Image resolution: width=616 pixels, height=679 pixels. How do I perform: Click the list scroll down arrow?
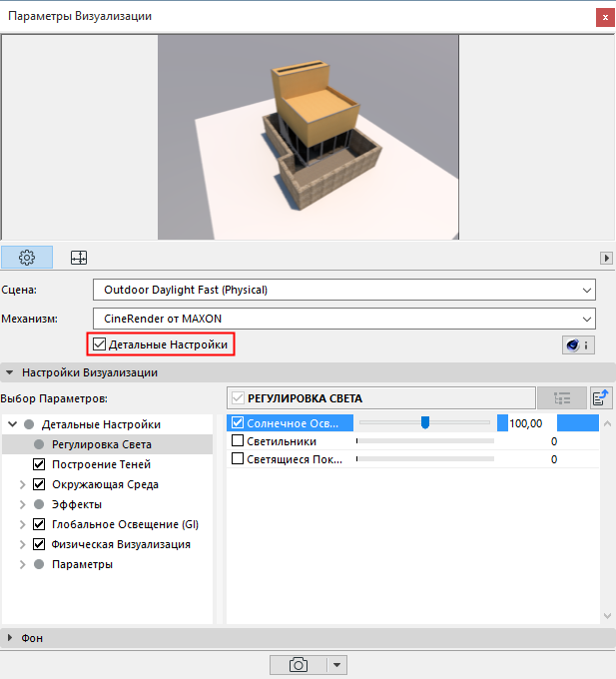607,616
